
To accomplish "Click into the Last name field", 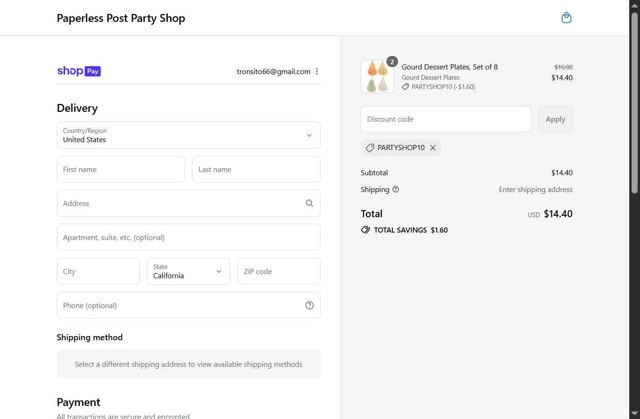I will click(x=256, y=169).
